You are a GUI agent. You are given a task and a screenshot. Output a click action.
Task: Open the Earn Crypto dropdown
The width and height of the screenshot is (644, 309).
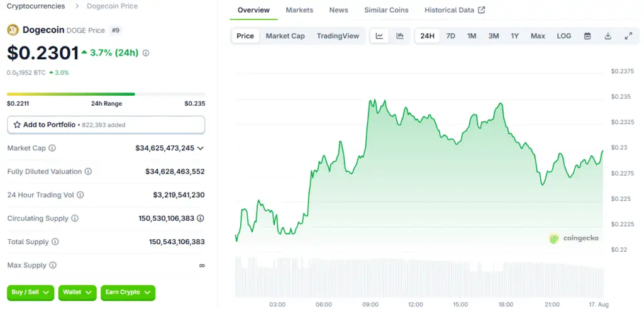[x=128, y=292]
